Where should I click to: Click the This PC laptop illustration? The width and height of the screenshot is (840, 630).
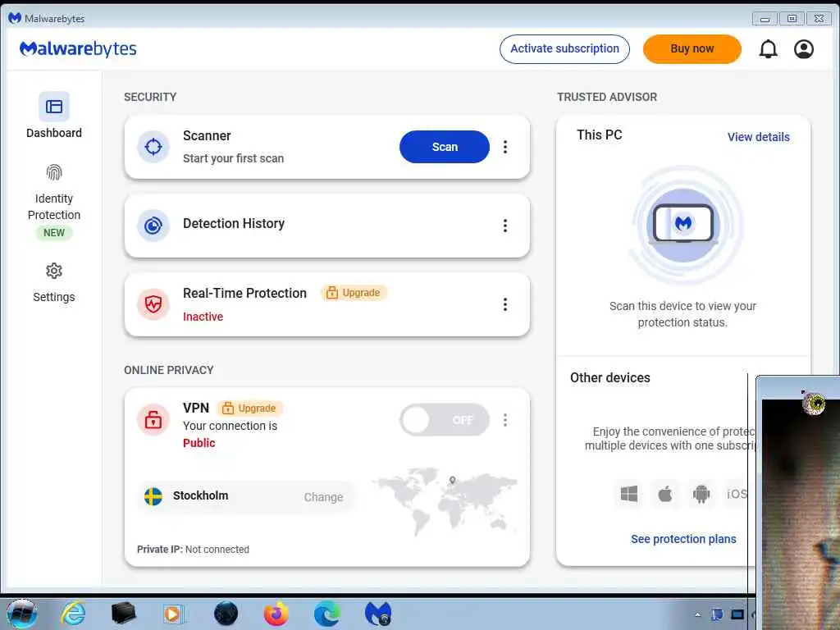click(683, 225)
